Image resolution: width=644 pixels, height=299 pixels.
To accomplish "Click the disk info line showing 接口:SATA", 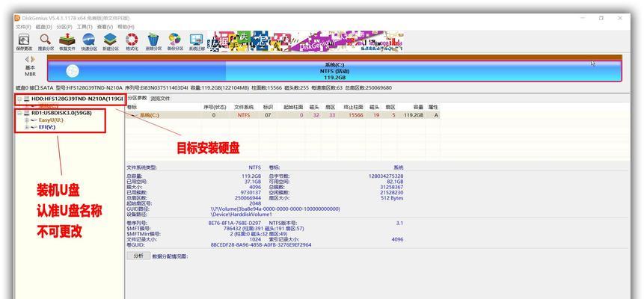I will (203, 88).
